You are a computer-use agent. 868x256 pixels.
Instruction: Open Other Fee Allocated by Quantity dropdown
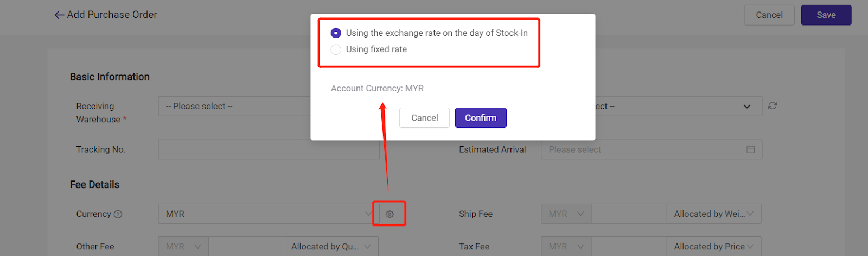point(330,247)
